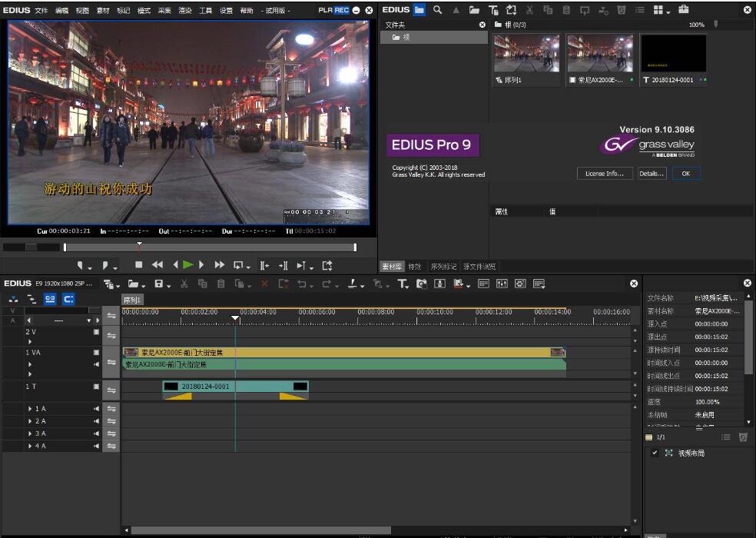Click the Loop playback icon

pyautogui.click(x=238, y=265)
